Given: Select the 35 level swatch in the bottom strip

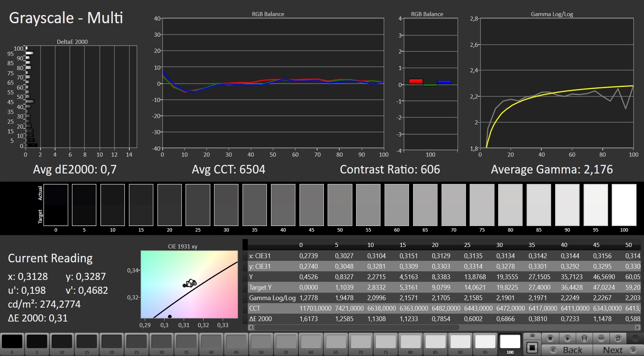Looking at the screenshot, I should coord(186,344).
